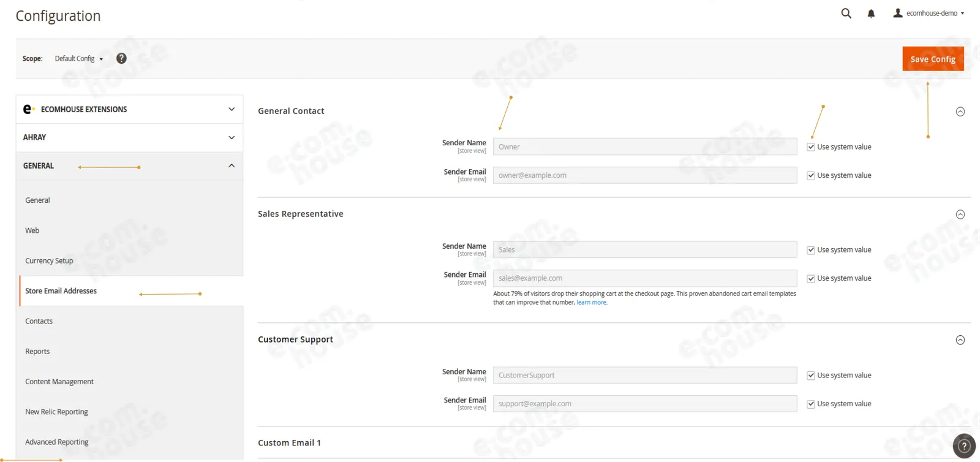
Task: Open Contacts settings
Action: 39,321
